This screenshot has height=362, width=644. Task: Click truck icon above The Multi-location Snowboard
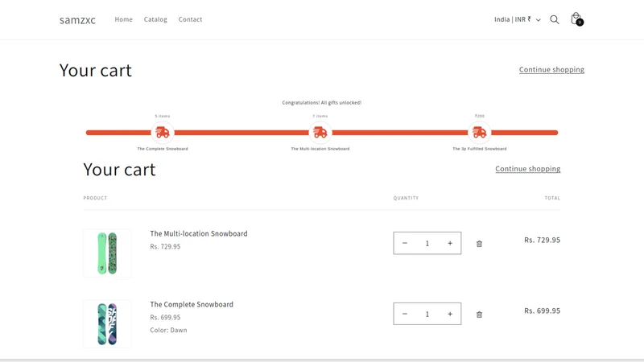(320, 133)
